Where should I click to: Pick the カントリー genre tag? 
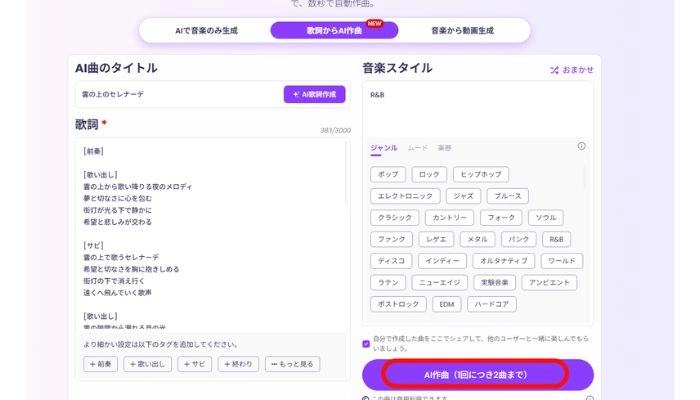pyautogui.click(x=450, y=217)
